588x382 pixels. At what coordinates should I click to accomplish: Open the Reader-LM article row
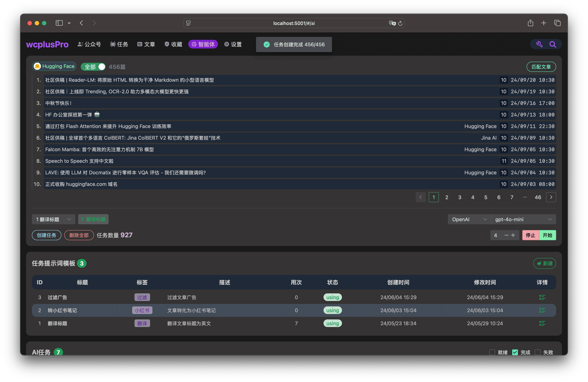click(300, 80)
